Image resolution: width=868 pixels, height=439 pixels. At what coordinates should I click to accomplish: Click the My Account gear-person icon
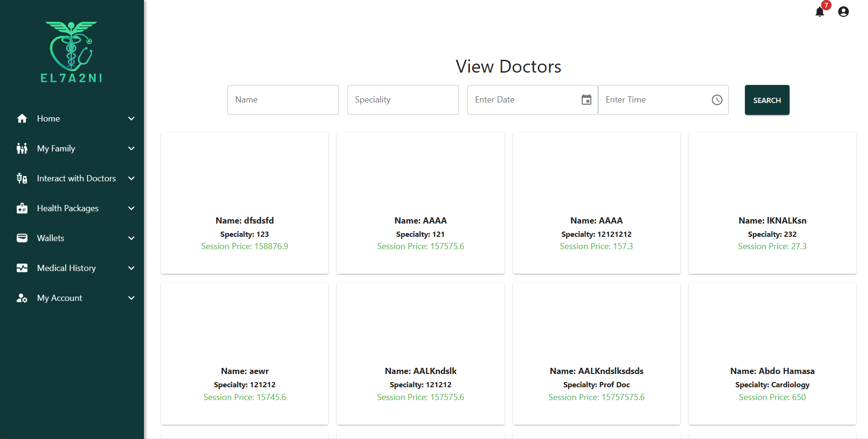pyautogui.click(x=22, y=298)
